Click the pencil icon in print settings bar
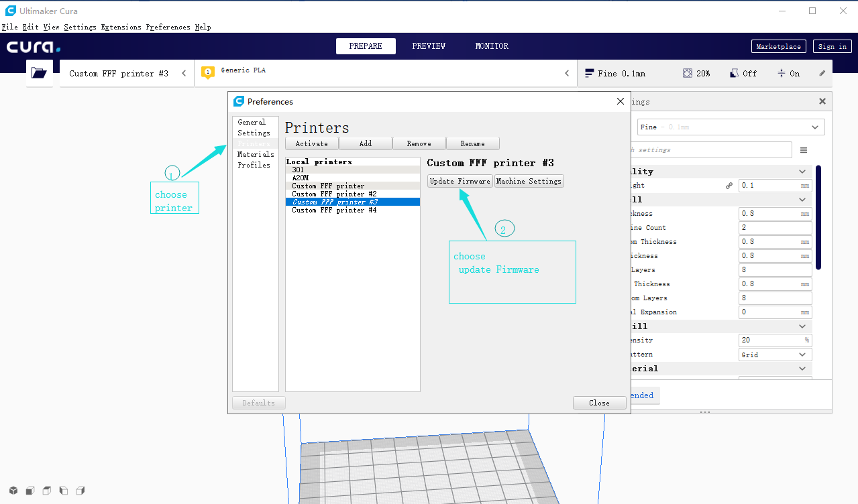Screen dimensions: 858x504 tap(822, 73)
